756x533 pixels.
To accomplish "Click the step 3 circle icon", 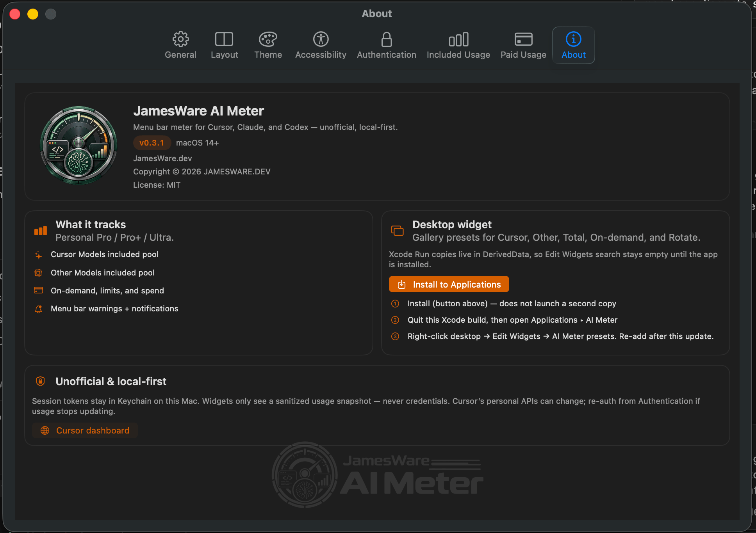I will (x=395, y=336).
